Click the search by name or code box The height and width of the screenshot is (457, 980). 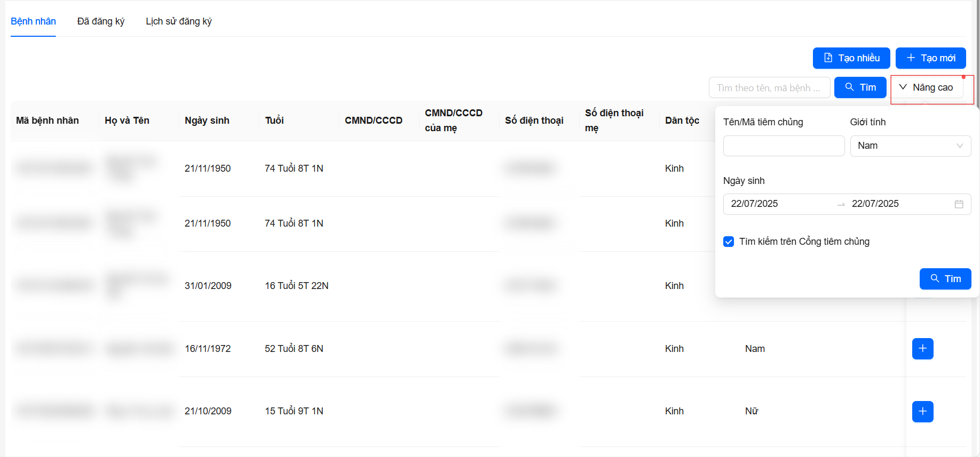[769, 87]
